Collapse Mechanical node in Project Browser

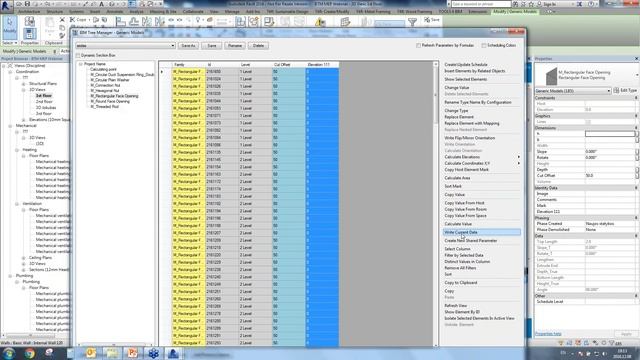[10, 126]
